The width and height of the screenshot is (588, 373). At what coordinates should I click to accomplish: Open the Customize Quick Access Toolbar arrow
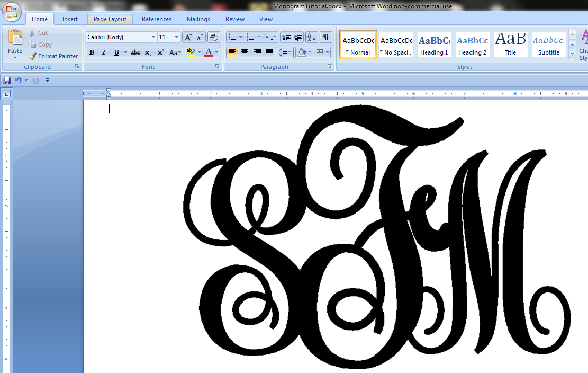[47, 80]
